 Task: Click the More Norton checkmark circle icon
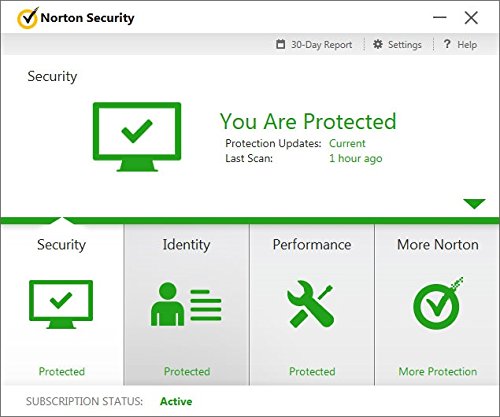click(438, 303)
